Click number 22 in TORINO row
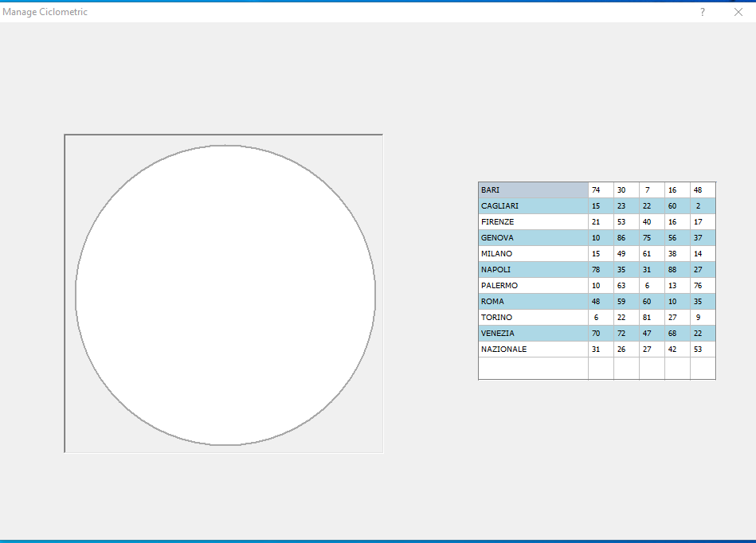The image size is (756, 543). 626,317
